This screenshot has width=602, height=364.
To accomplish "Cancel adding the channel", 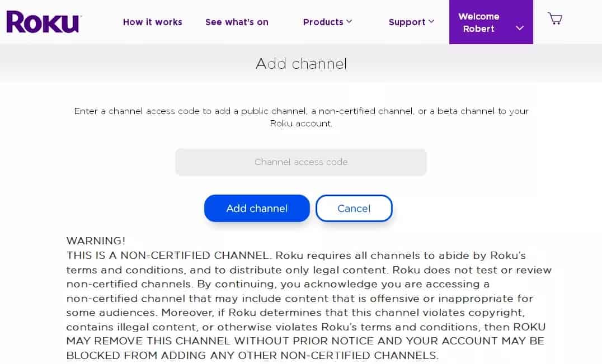I will pos(354,208).
